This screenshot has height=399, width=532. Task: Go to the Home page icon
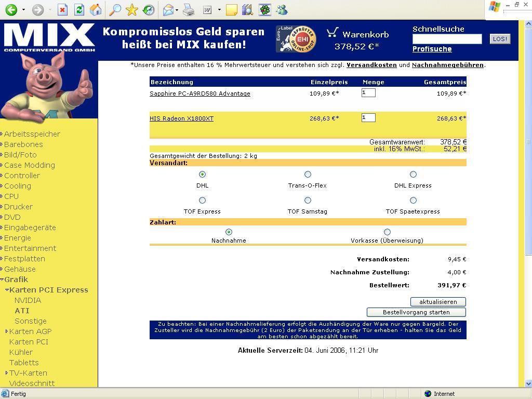point(96,10)
